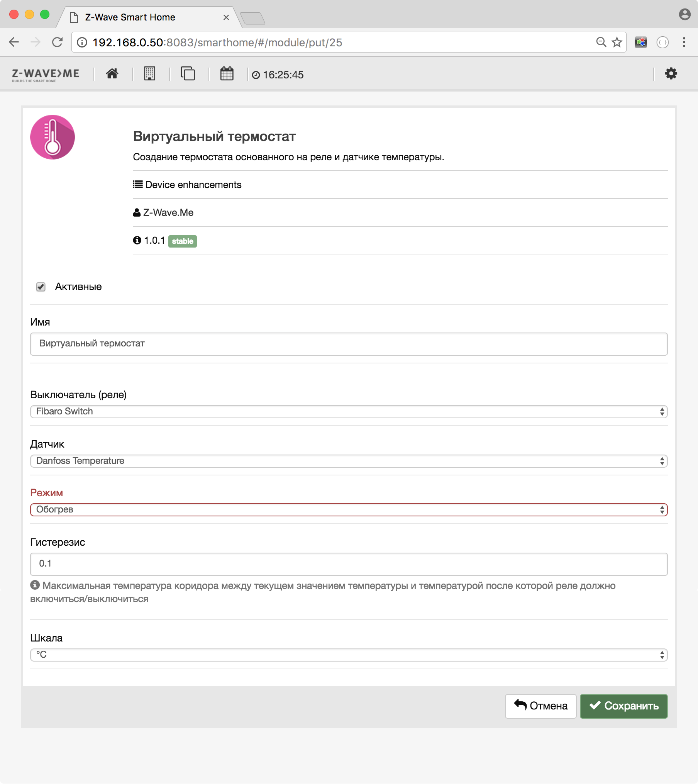The width and height of the screenshot is (698, 784).
Task: Open the Режим mode dropdown
Action: click(x=349, y=509)
